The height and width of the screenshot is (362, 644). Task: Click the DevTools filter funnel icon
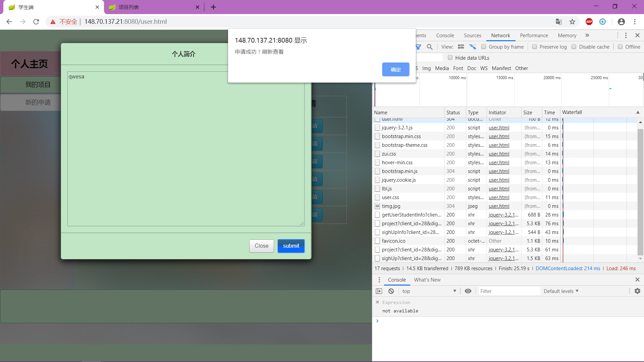point(418,47)
